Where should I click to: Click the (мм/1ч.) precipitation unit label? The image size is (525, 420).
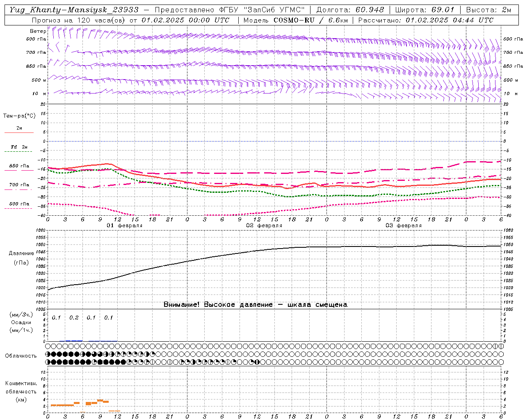point(21,330)
